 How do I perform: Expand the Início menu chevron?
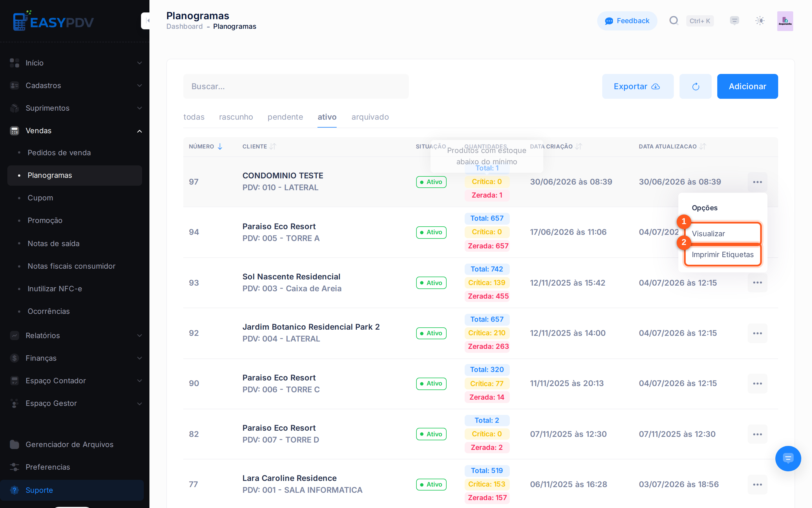pyautogui.click(x=140, y=63)
